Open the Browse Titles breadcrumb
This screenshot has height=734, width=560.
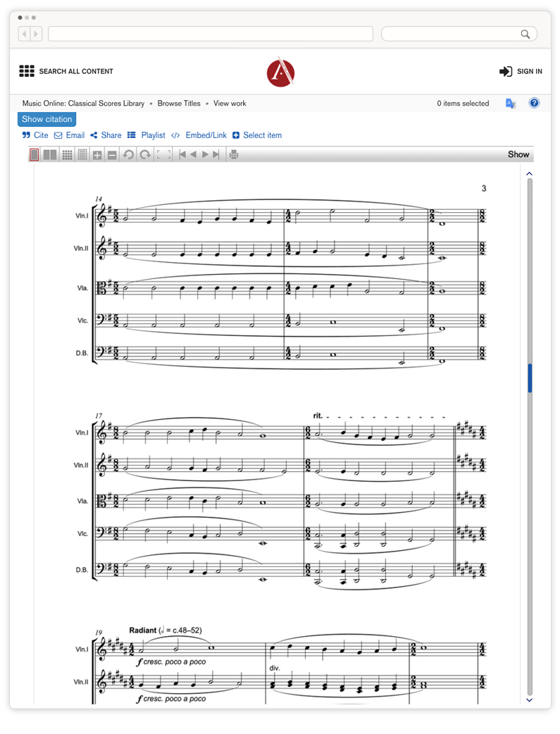179,104
